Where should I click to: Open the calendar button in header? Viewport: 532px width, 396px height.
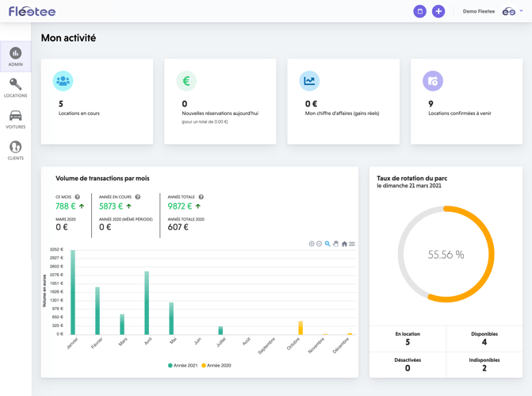point(419,11)
